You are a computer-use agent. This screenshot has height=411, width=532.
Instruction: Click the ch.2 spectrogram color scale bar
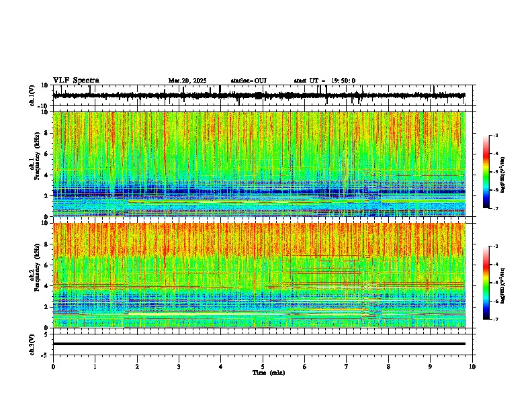[486, 283]
